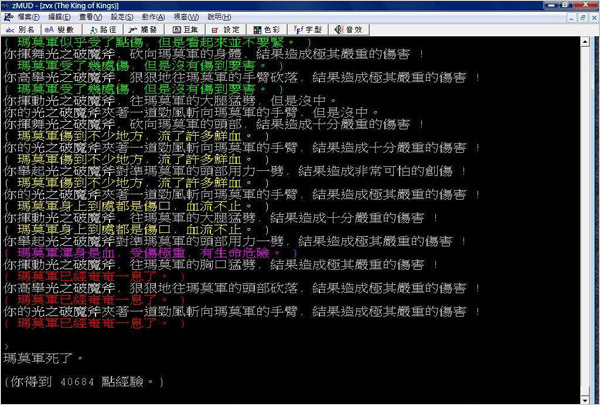Click the line '往瑪莫軍的大腿猛劈，但是沒中'
Image resolution: width=600 pixels, height=405 pixels.
tap(170, 101)
